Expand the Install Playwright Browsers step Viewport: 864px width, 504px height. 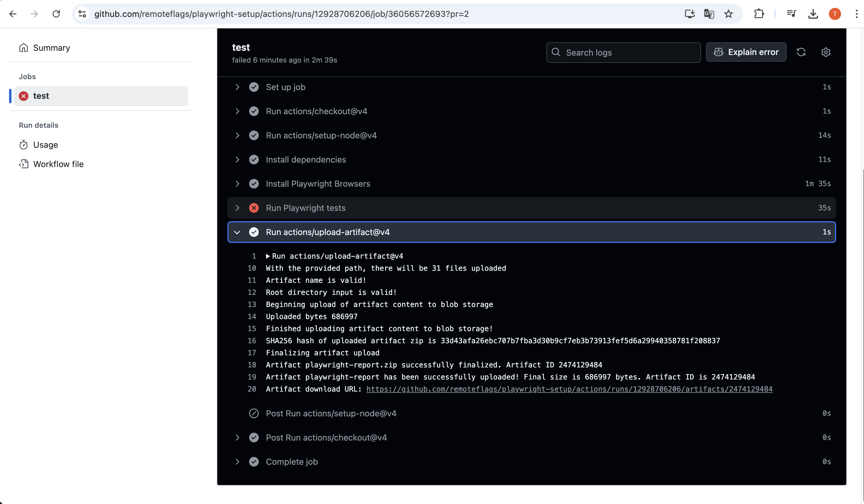[238, 184]
